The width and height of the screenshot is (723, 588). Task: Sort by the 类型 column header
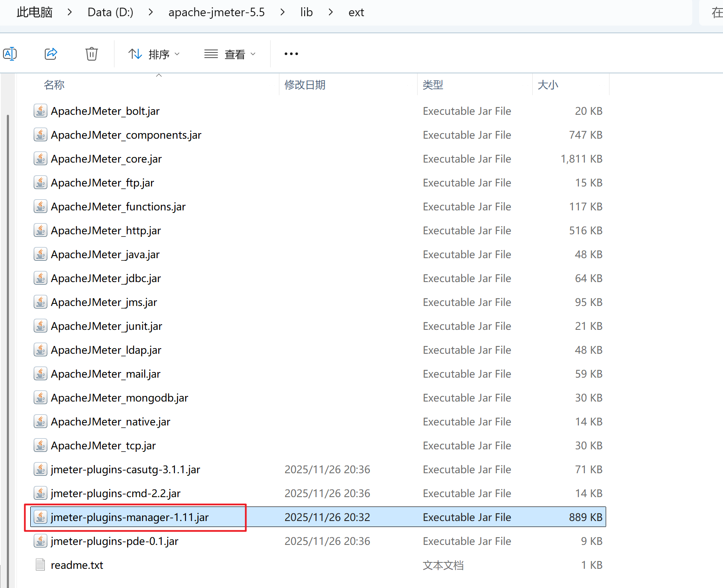pos(433,84)
